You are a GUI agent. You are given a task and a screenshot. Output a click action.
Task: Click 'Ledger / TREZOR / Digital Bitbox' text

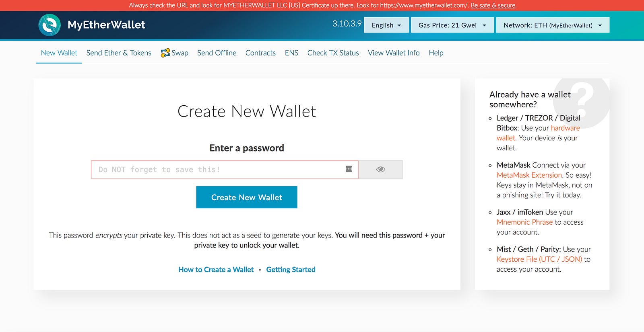tap(539, 123)
